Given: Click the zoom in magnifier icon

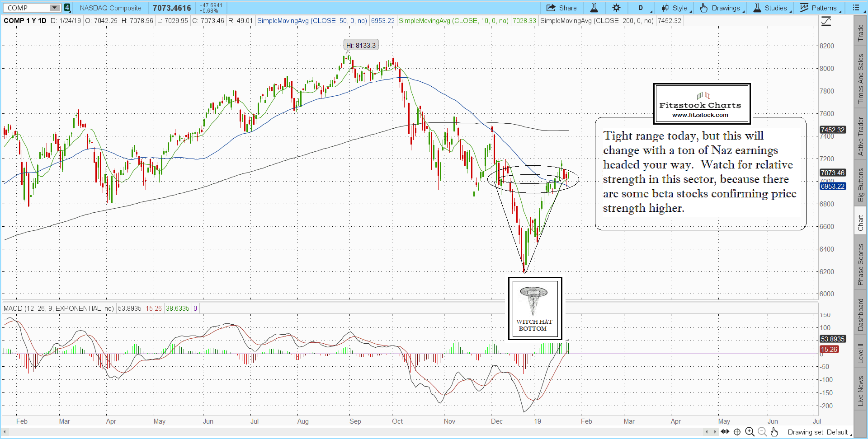Looking at the screenshot, I should (750, 432).
